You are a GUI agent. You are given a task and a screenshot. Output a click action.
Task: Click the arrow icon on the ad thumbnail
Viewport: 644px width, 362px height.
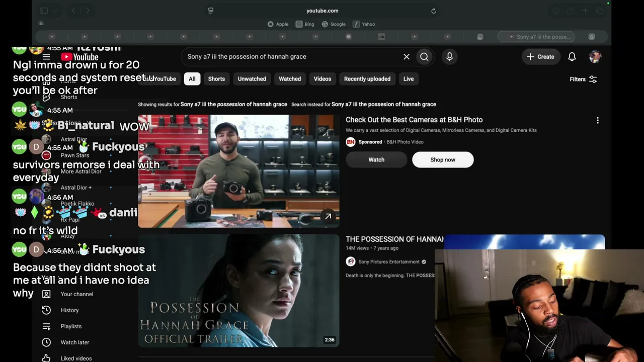click(x=328, y=216)
